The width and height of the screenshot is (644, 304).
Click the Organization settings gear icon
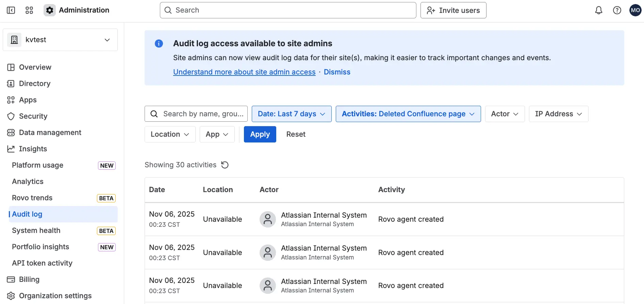11,296
